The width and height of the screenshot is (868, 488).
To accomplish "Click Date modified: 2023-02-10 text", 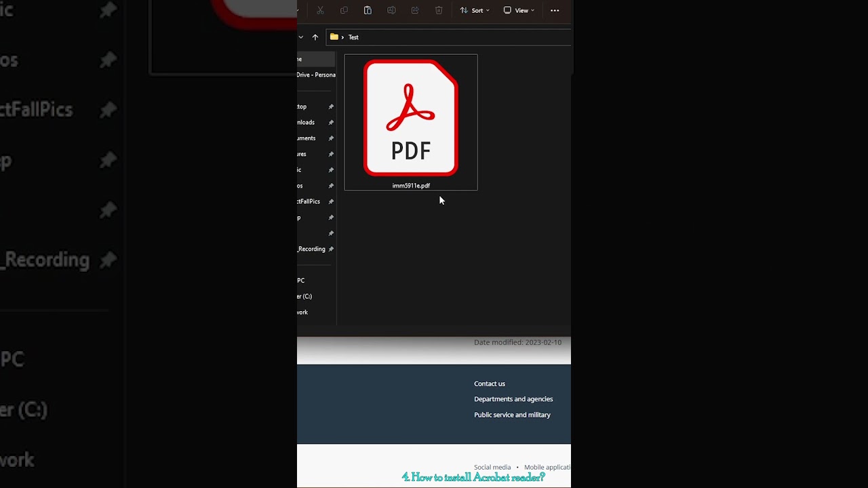I will [517, 342].
